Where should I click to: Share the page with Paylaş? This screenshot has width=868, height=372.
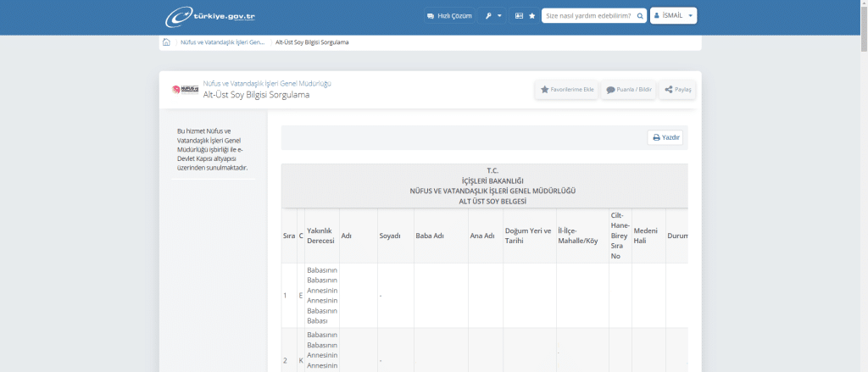677,89
